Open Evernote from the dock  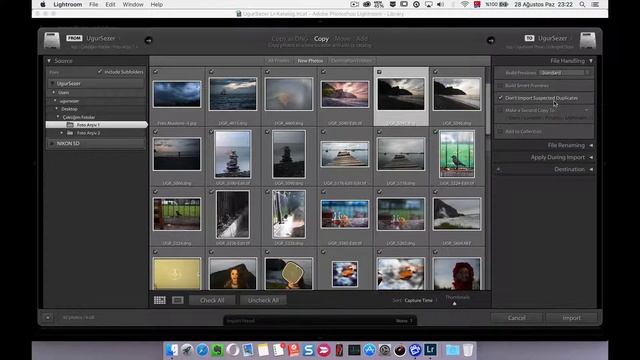(217, 350)
